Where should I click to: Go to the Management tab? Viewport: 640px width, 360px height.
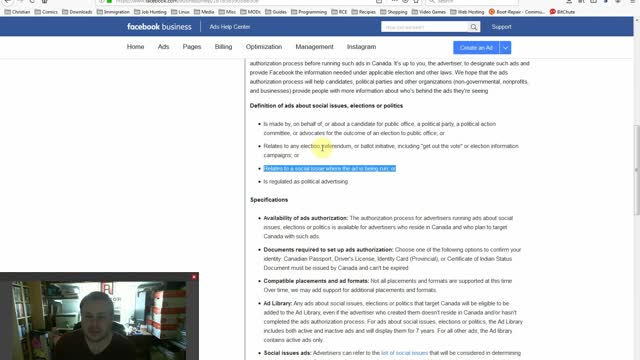click(314, 47)
